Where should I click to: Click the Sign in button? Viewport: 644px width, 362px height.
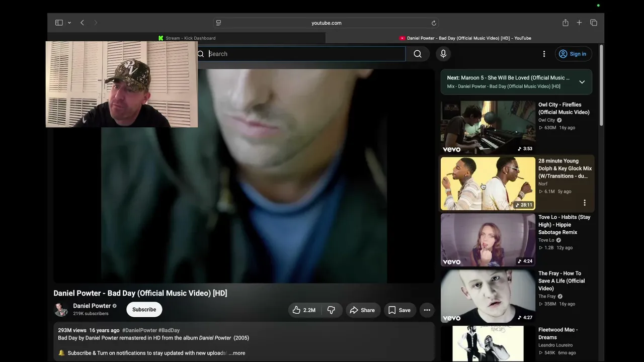pyautogui.click(x=573, y=54)
